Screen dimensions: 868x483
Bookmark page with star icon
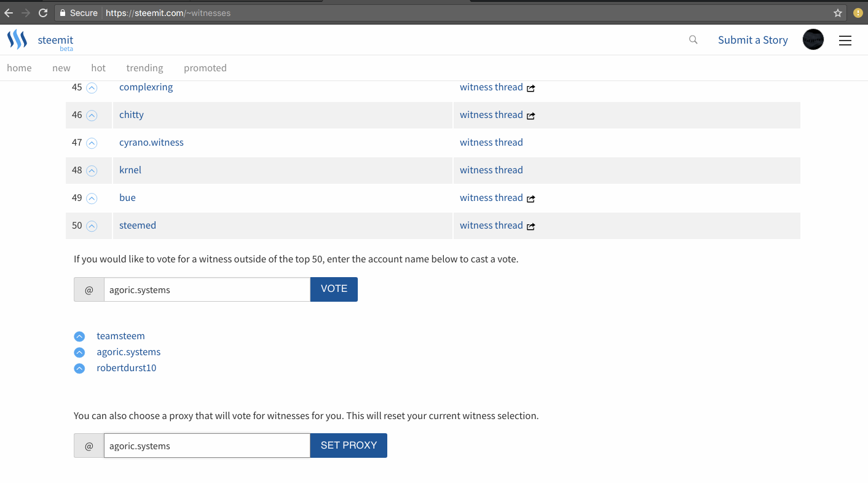(837, 13)
